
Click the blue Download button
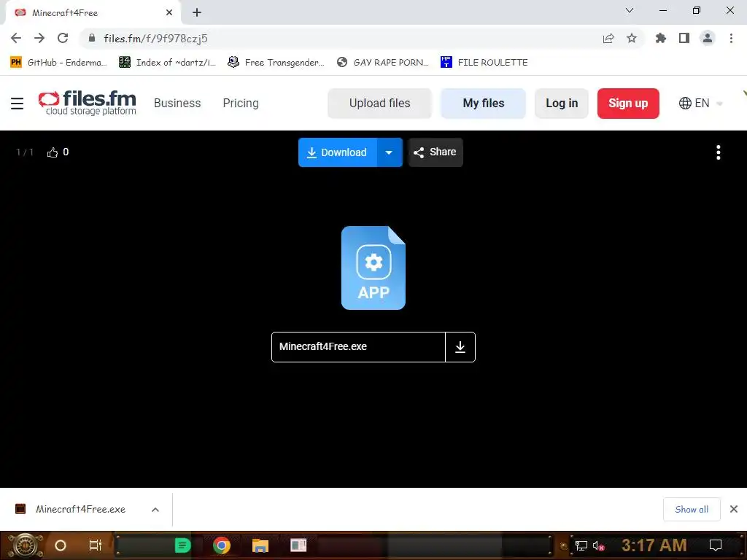pyautogui.click(x=338, y=152)
